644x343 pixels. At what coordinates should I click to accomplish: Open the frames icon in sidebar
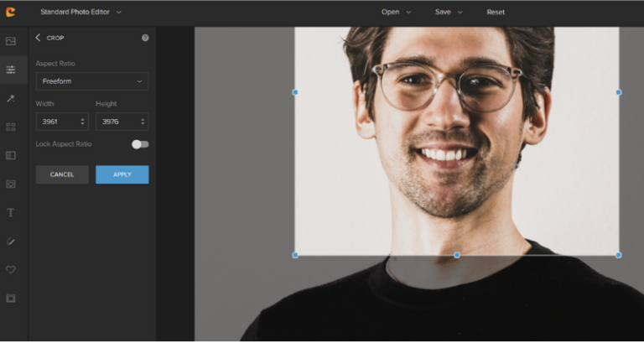11,299
